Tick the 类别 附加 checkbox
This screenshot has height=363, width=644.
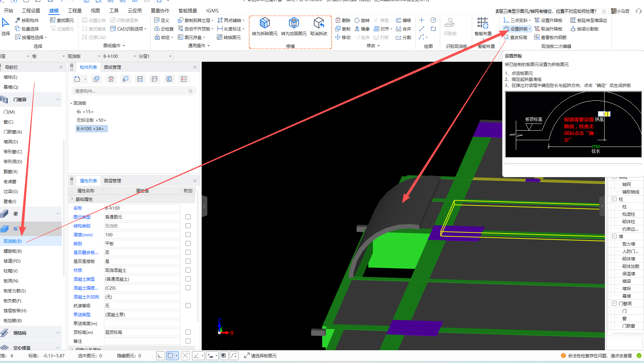188,243
